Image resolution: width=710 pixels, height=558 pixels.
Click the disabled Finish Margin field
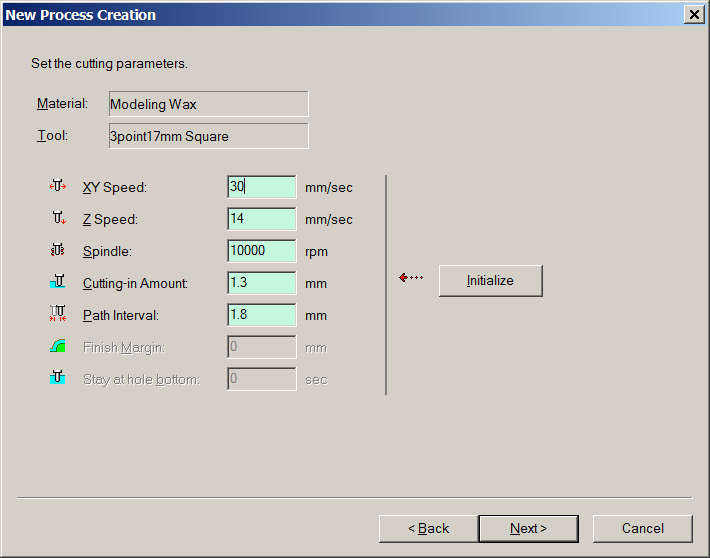point(262,347)
